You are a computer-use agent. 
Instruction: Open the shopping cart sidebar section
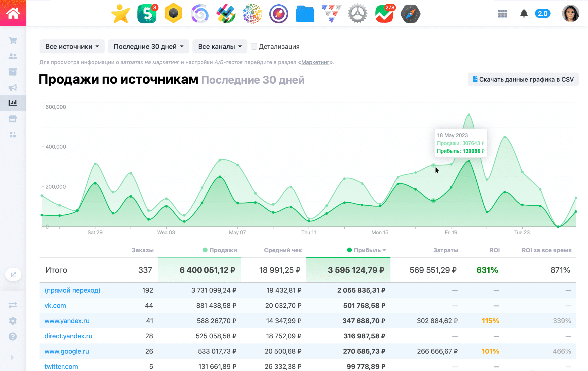[13, 40]
